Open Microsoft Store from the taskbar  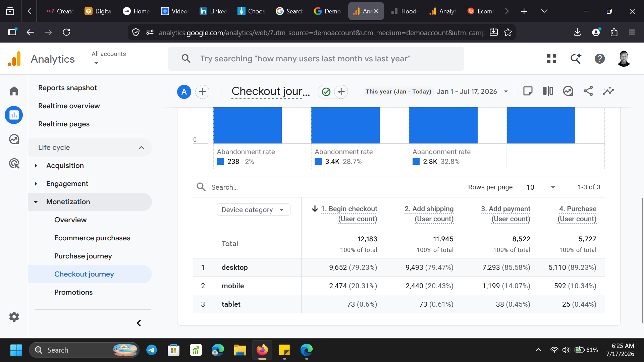click(x=173, y=350)
